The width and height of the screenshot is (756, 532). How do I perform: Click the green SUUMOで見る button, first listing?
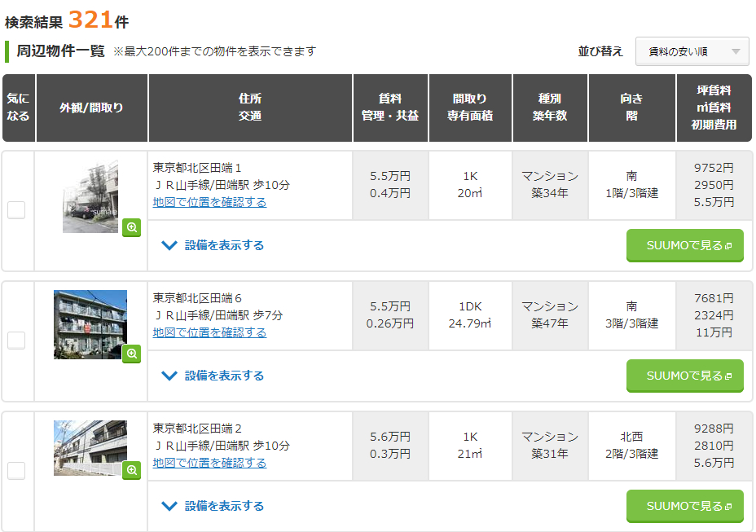click(x=684, y=245)
